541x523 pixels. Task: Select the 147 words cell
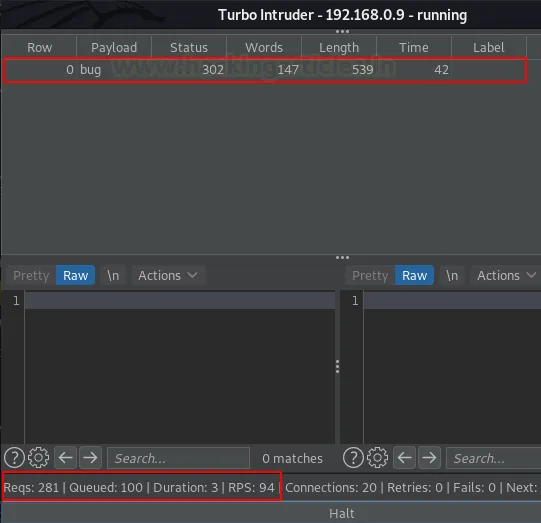(x=264, y=70)
